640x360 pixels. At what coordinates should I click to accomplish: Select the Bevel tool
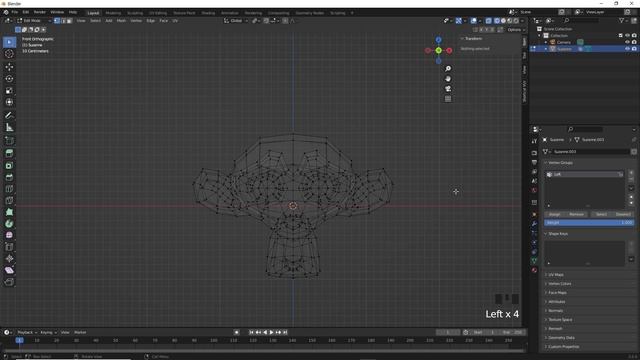(9, 177)
